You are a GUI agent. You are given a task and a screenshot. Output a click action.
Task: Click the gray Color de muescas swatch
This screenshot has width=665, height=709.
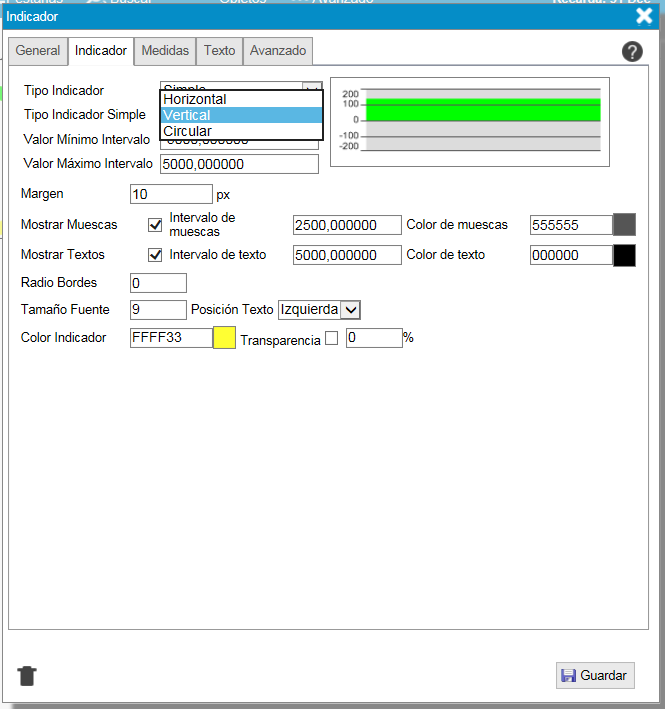[x=624, y=225]
